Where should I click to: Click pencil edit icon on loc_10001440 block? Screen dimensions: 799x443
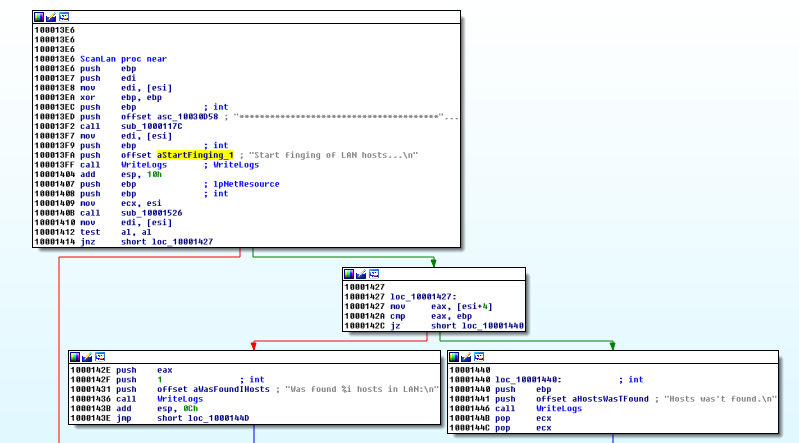[x=467, y=357]
